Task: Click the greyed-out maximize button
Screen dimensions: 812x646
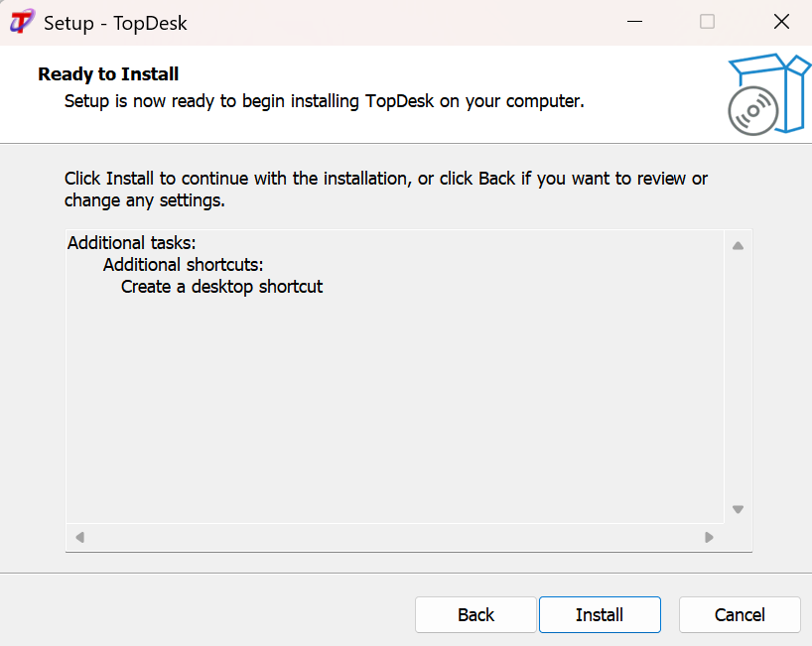Action: click(707, 22)
